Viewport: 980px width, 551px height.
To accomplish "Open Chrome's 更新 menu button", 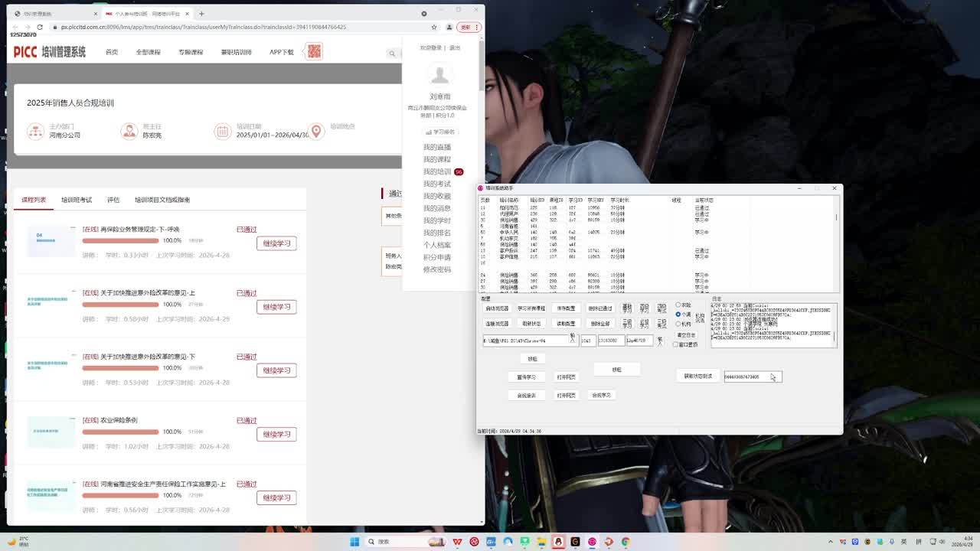I will (466, 27).
